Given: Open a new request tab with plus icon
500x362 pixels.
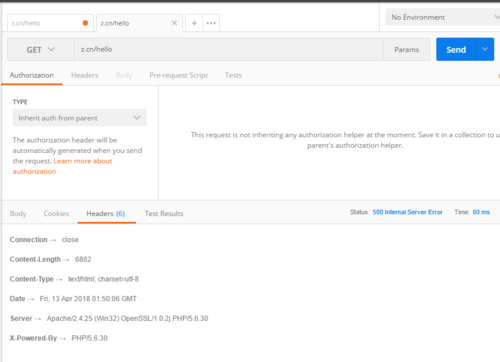Looking at the screenshot, I should point(194,23).
